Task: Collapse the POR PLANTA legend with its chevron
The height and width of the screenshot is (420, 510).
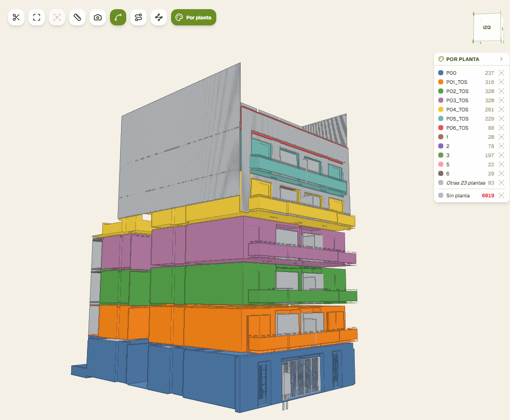Action: pyautogui.click(x=501, y=59)
